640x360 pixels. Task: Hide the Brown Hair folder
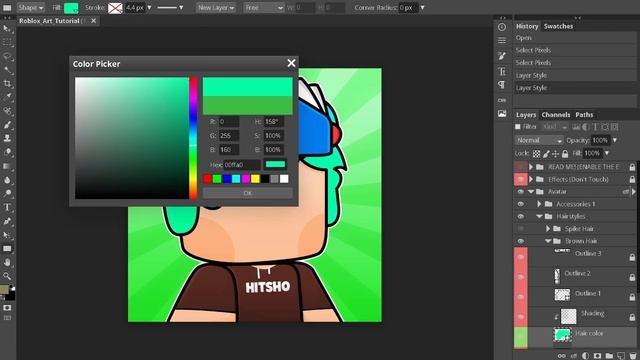coord(520,241)
